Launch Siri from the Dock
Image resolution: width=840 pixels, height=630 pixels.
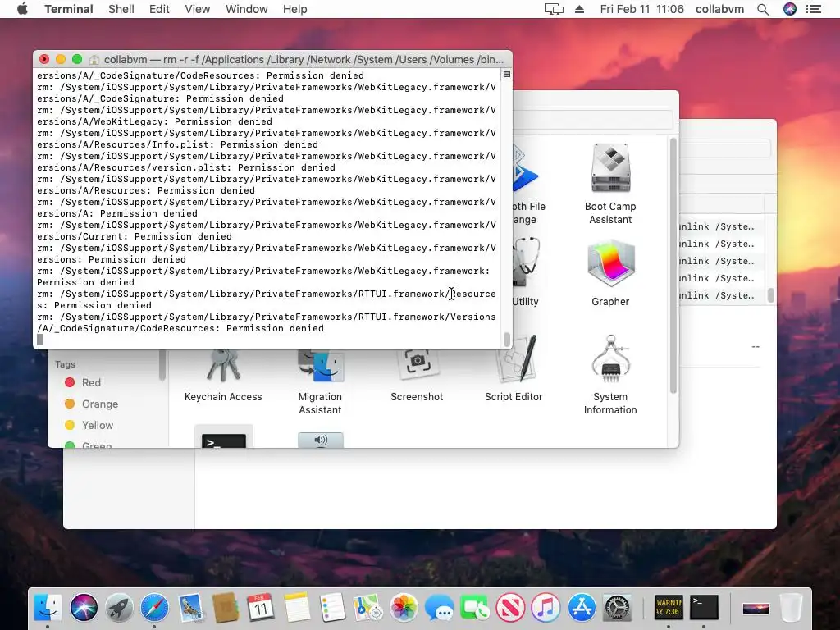tap(84, 608)
